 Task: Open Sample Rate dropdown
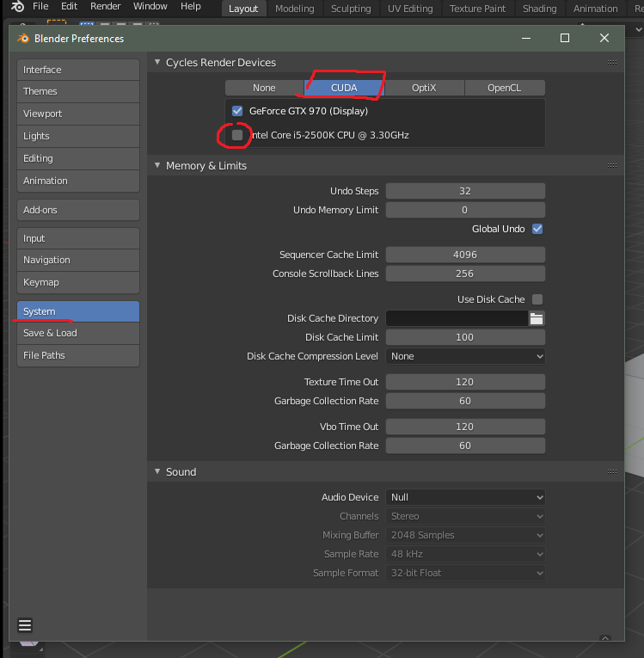click(465, 554)
